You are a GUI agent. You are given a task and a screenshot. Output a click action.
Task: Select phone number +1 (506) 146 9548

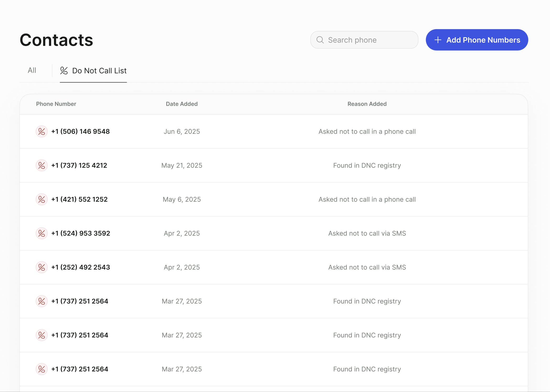(80, 132)
